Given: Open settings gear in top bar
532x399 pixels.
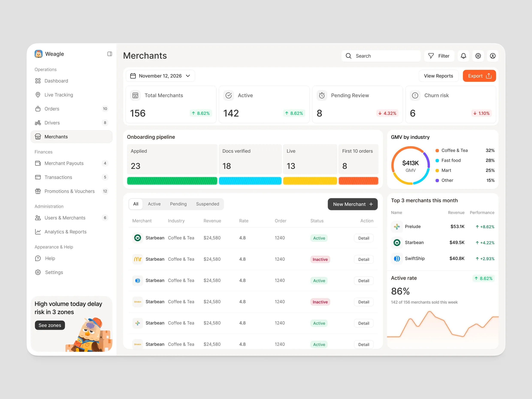Looking at the screenshot, I should (x=478, y=56).
